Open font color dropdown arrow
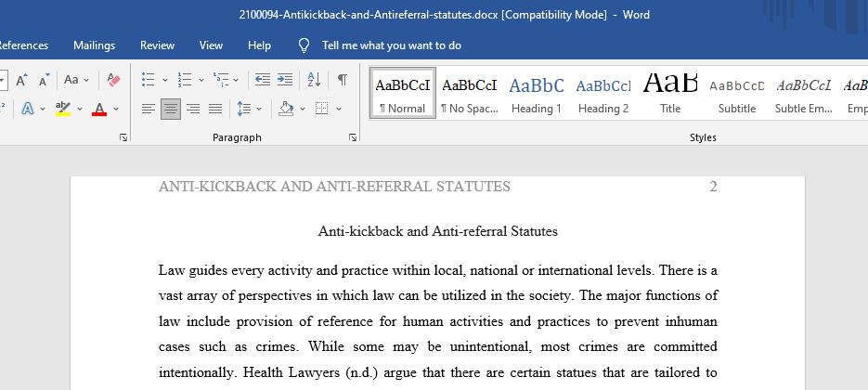This screenshot has height=390, width=868. tap(116, 110)
